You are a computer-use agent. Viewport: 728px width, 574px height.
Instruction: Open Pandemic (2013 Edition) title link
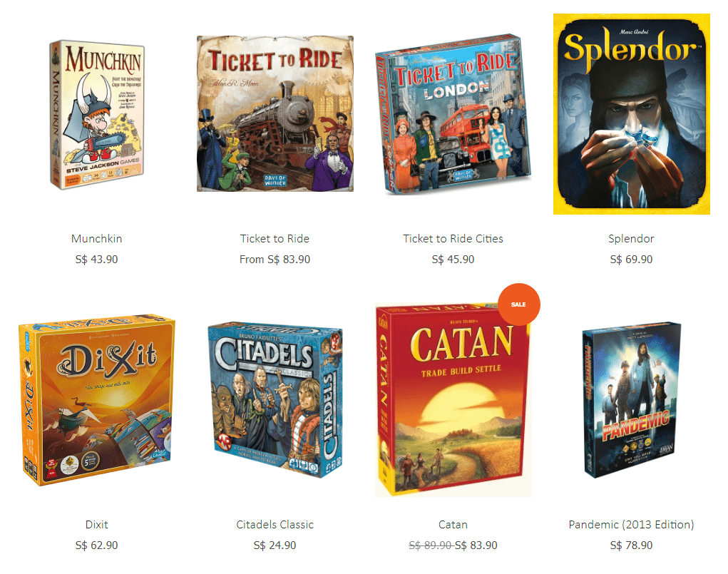tap(632, 525)
